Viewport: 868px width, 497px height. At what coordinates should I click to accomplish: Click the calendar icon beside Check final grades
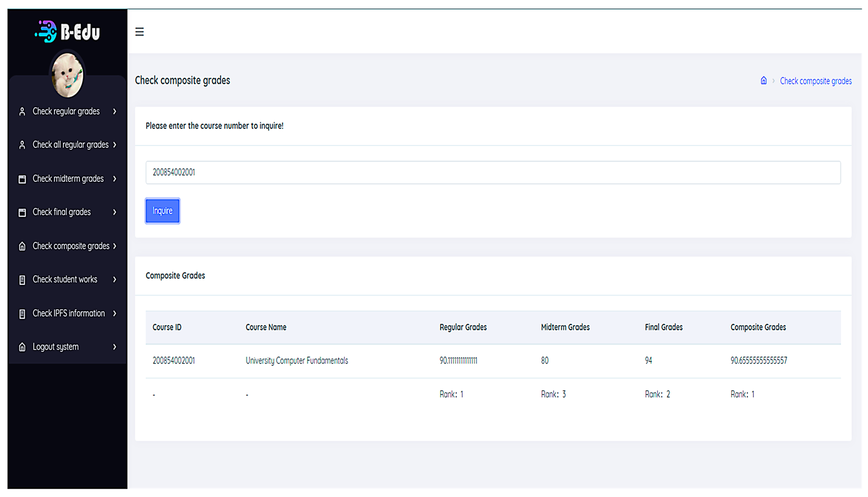click(22, 213)
